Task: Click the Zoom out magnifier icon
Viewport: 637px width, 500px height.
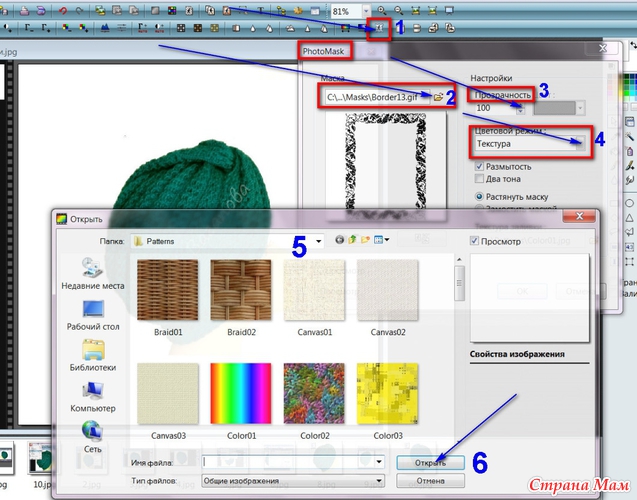Action: [x=399, y=11]
